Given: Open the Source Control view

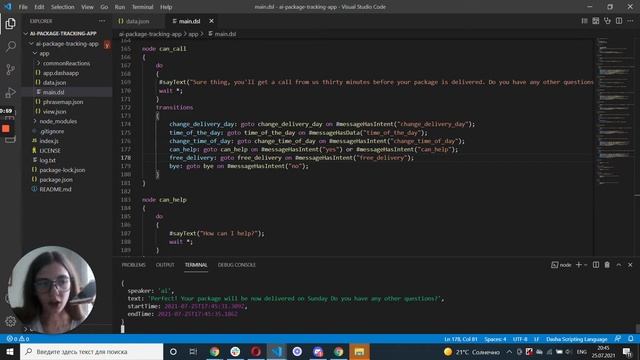Looking at the screenshot, I should (x=11, y=69).
